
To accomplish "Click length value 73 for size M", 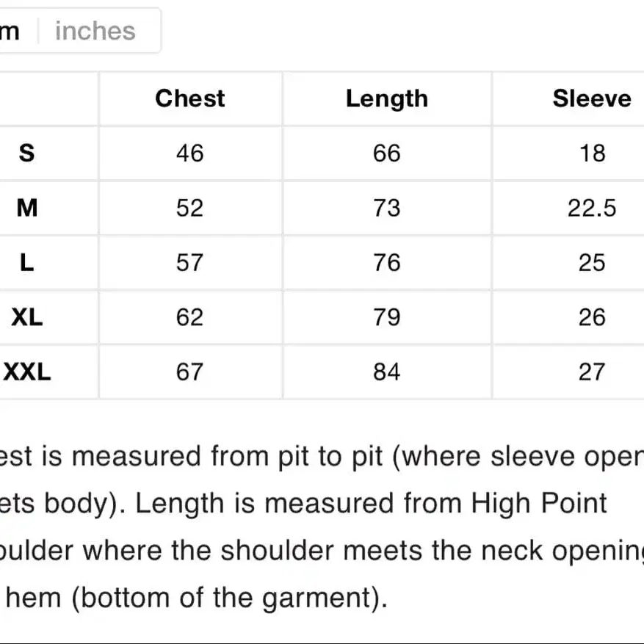I will click(386, 208).
